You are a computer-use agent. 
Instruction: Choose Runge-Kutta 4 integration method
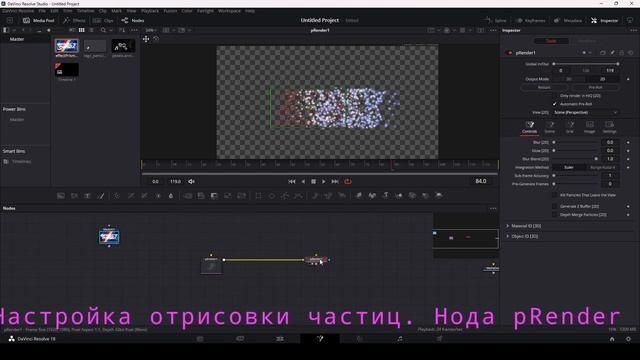602,167
